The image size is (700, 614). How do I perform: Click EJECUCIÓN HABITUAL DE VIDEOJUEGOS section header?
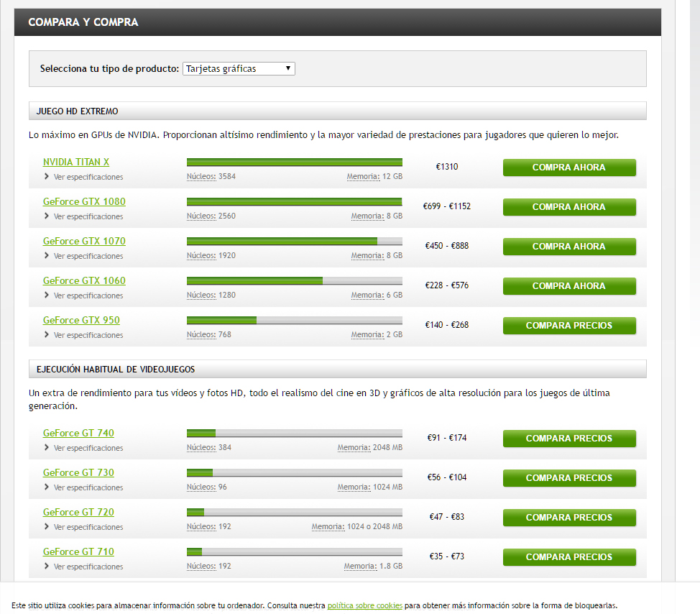pyautogui.click(x=338, y=370)
